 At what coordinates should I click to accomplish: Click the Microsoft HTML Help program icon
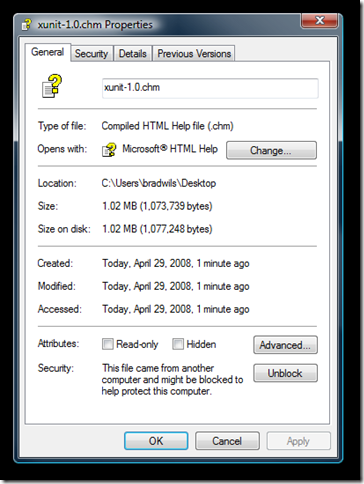coord(109,150)
